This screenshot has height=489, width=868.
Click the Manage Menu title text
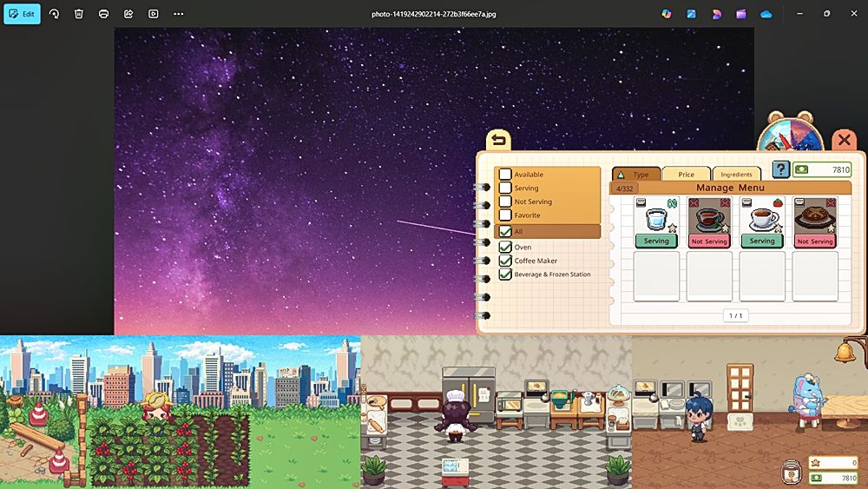click(730, 188)
